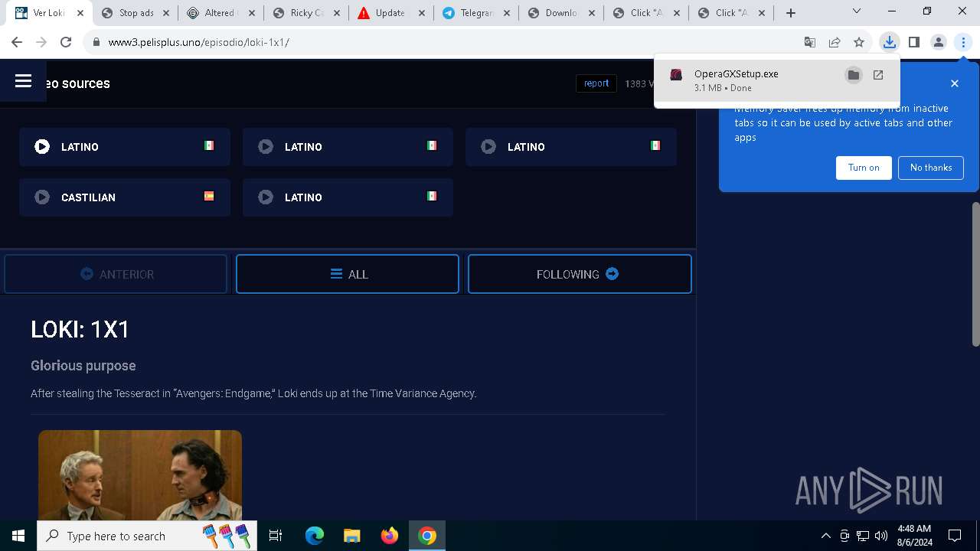Image resolution: width=980 pixels, height=551 pixels.
Task: Decline Memory Saver with No thanks
Action: (x=931, y=168)
